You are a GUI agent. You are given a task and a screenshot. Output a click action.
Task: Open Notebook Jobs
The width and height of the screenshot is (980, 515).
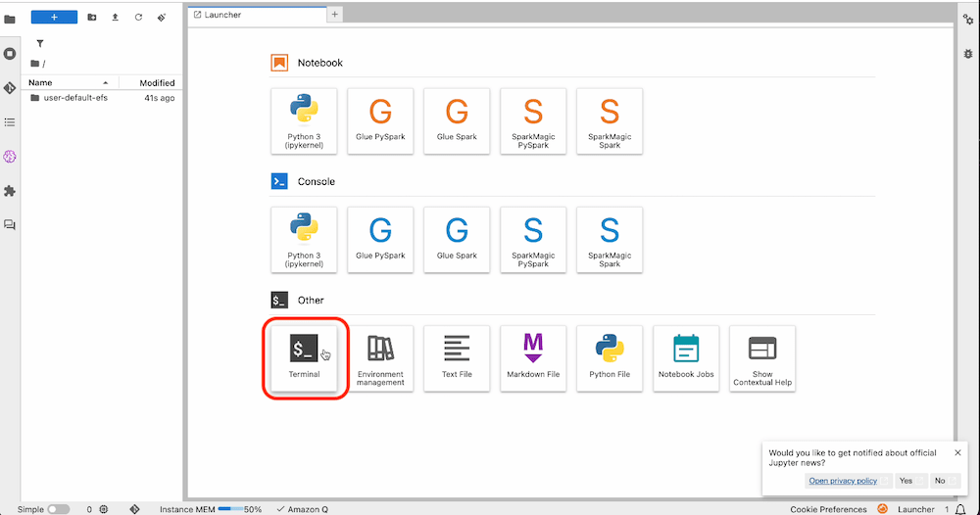tap(686, 358)
